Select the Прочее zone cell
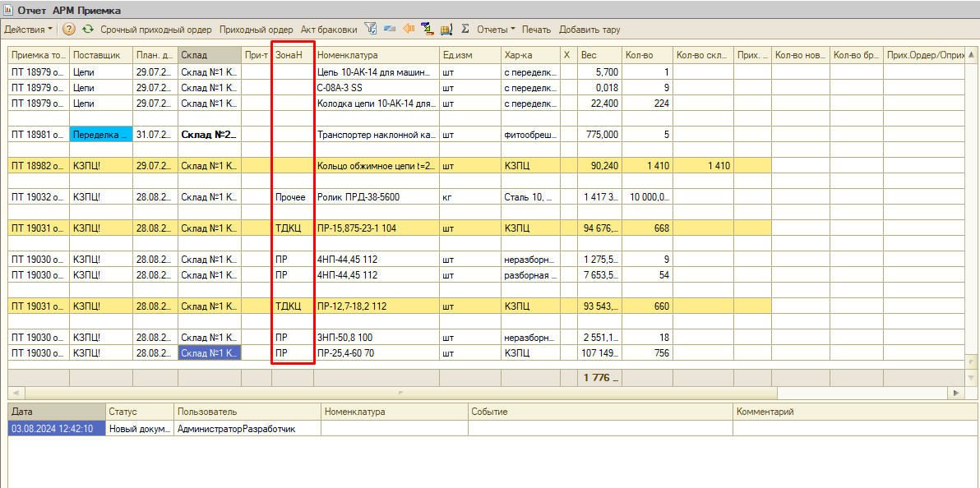Screen dimensions: 980x488 [x=293, y=197]
